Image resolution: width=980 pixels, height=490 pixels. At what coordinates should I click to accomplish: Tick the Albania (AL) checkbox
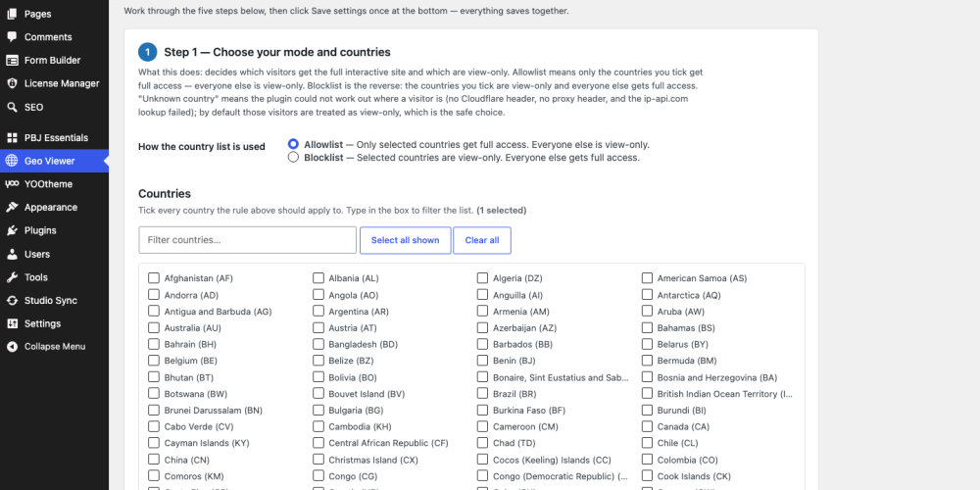click(318, 278)
